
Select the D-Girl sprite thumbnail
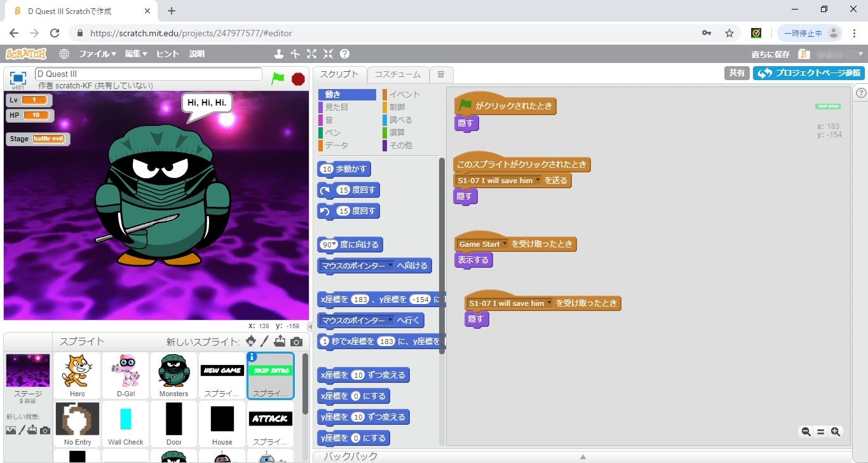coord(126,376)
